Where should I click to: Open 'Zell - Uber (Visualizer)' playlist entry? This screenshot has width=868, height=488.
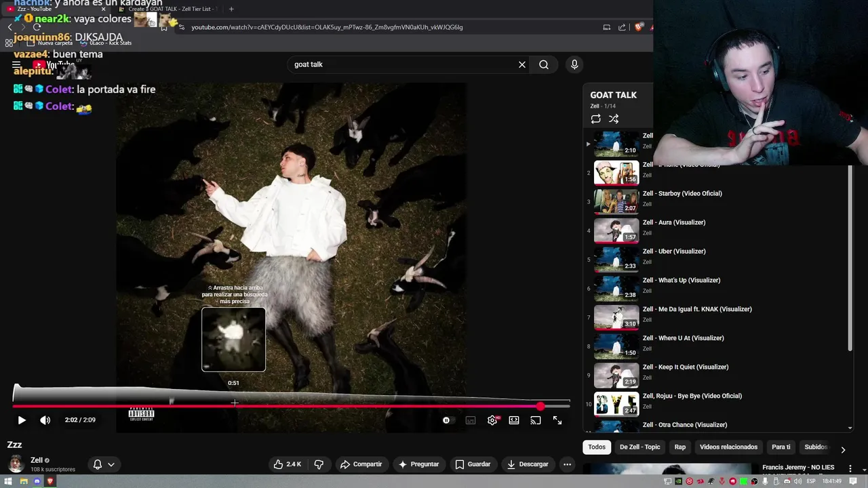point(674,251)
